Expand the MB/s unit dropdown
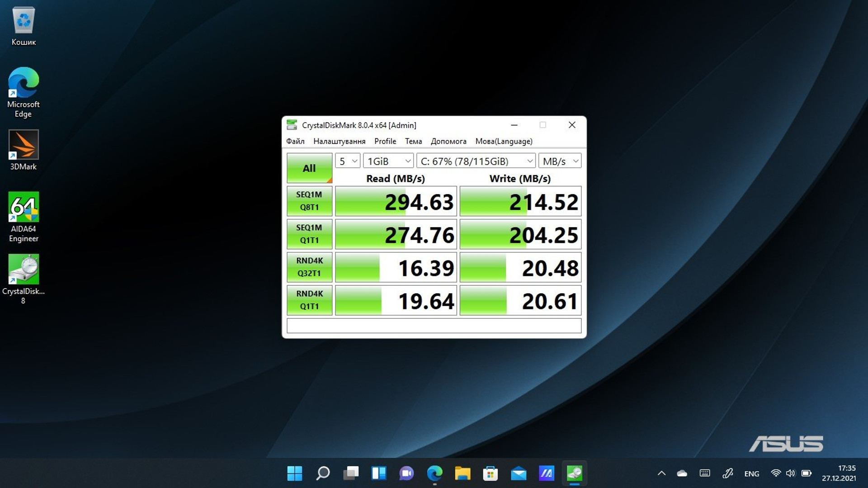The width and height of the screenshot is (868, 488). coord(560,161)
